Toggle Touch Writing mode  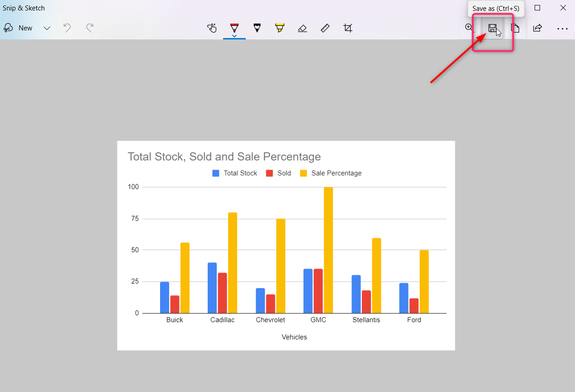point(212,28)
